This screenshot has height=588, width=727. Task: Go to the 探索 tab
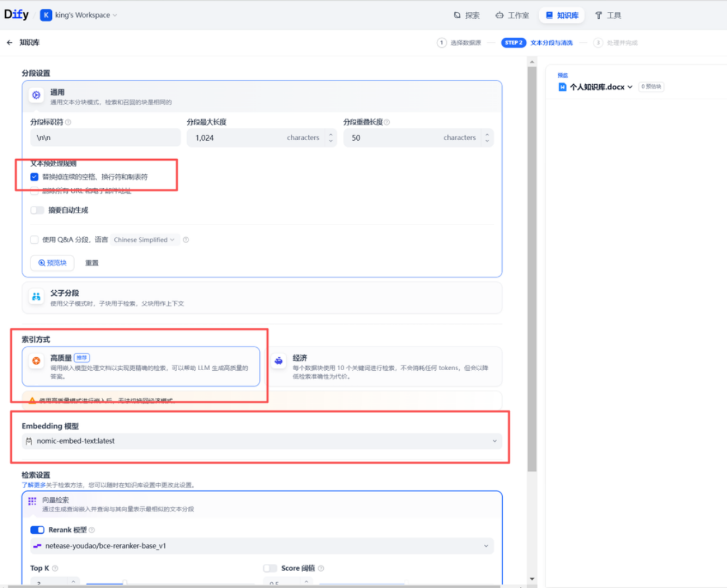(467, 15)
